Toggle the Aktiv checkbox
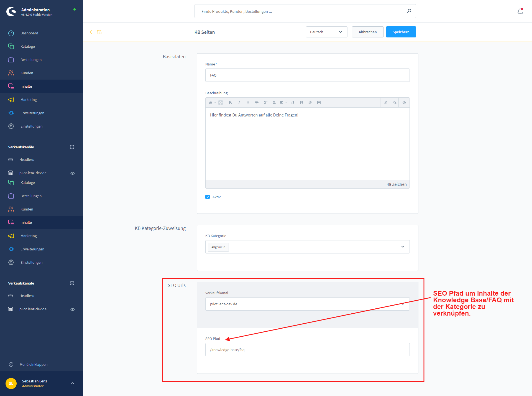 (x=208, y=197)
